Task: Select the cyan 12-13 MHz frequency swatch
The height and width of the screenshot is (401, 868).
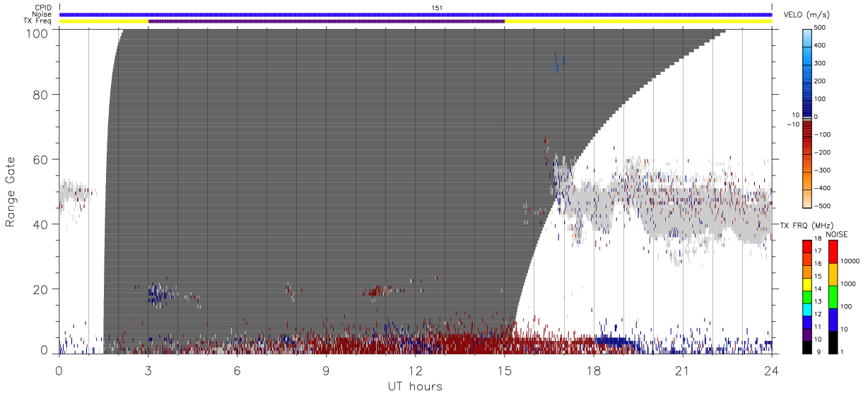Action: tap(807, 309)
